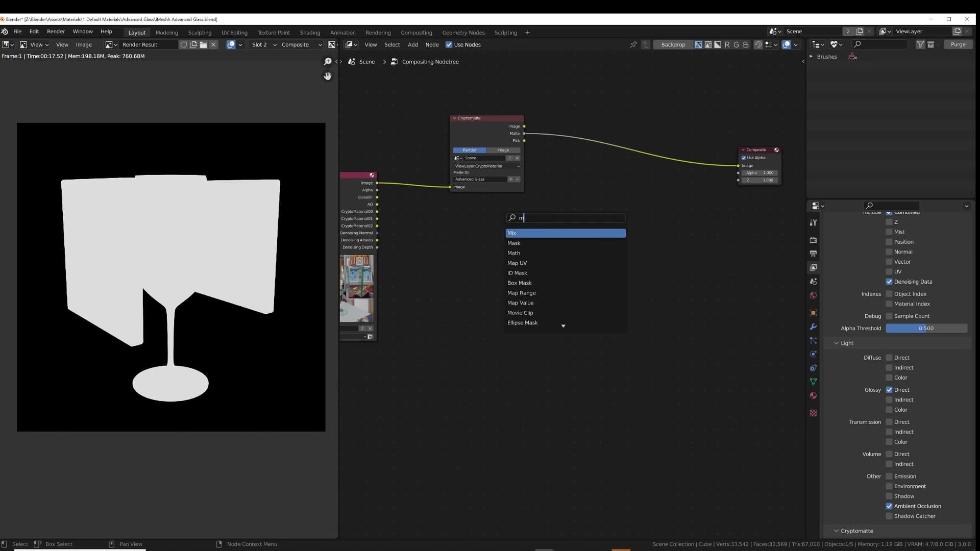This screenshot has width=980, height=551.
Task: Open the Scene properties tab
Action: click(813, 281)
